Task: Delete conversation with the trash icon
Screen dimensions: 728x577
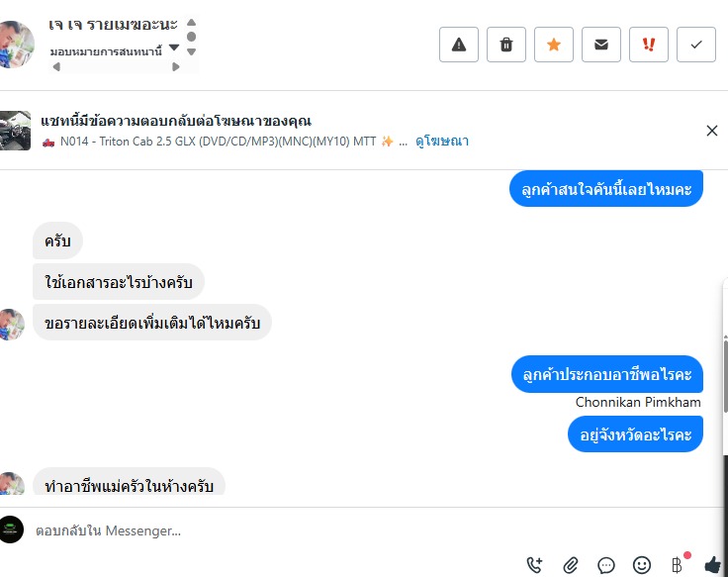Action: click(x=506, y=45)
